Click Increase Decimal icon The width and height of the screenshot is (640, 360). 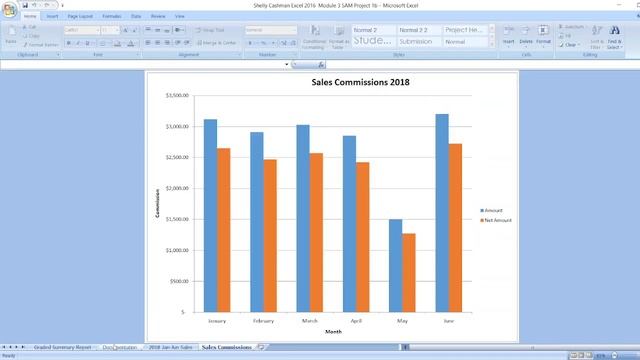pos(284,43)
